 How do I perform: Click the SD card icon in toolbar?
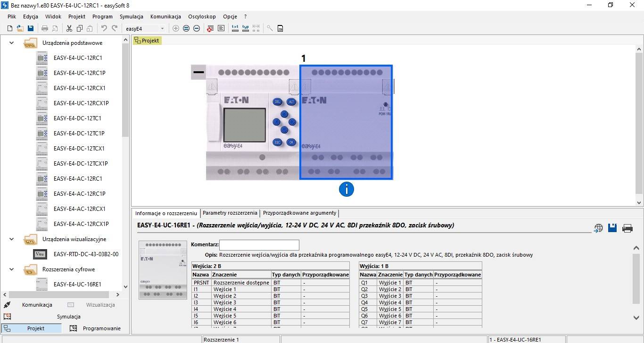pos(280,28)
